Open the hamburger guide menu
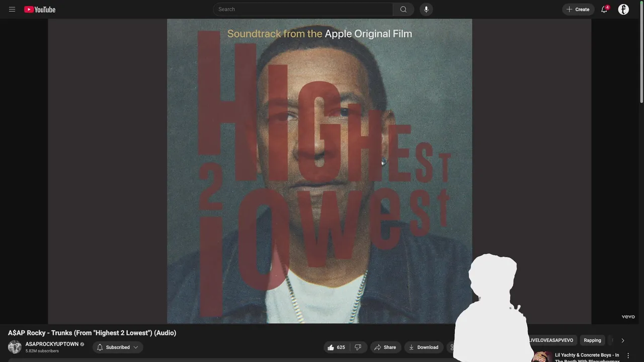The height and width of the screenshot is (362, 644). (x=12, y=10)
